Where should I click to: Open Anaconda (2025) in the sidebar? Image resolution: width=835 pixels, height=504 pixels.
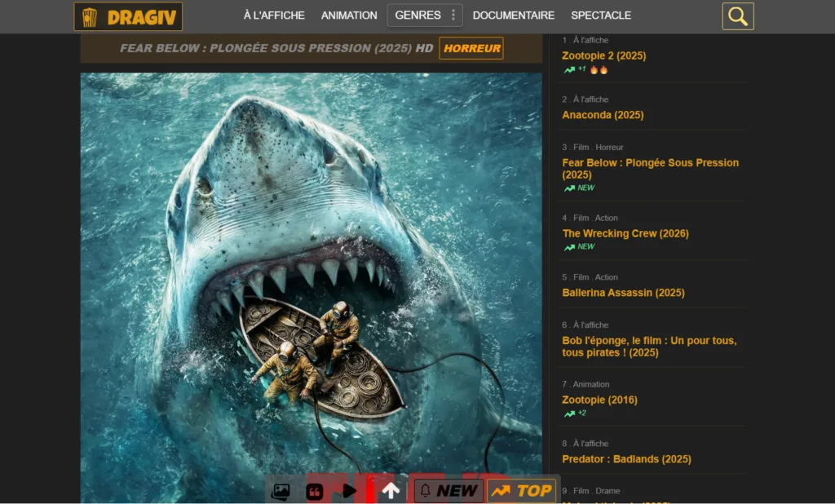tap(602, 115)
